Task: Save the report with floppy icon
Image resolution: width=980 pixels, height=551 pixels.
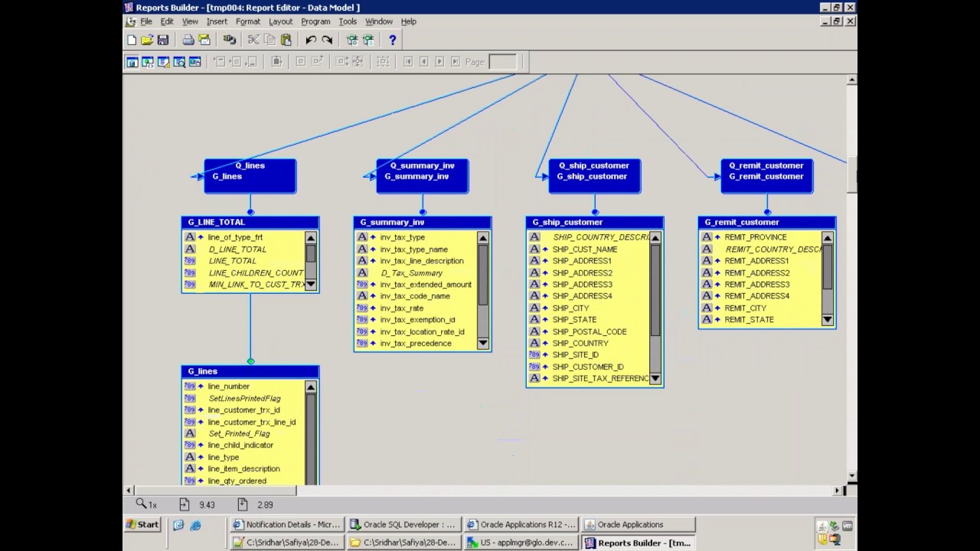Action: [162, 40]
